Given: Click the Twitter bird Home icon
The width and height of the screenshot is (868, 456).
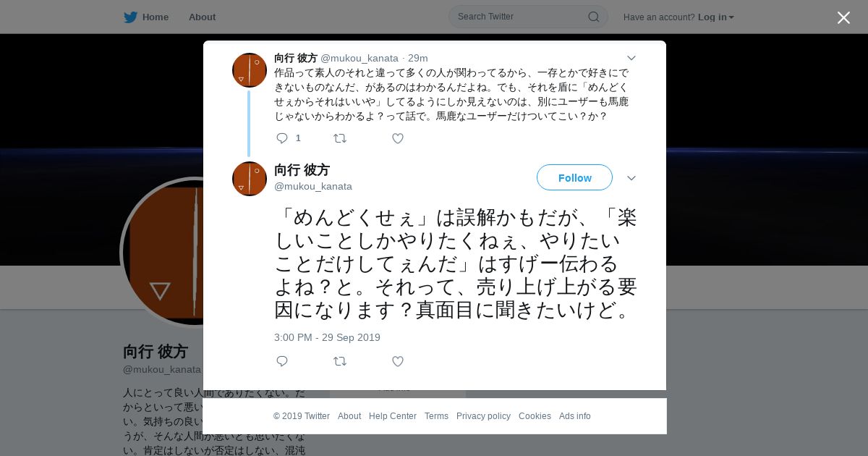Looking at the screenshot, I should point(130,17).
